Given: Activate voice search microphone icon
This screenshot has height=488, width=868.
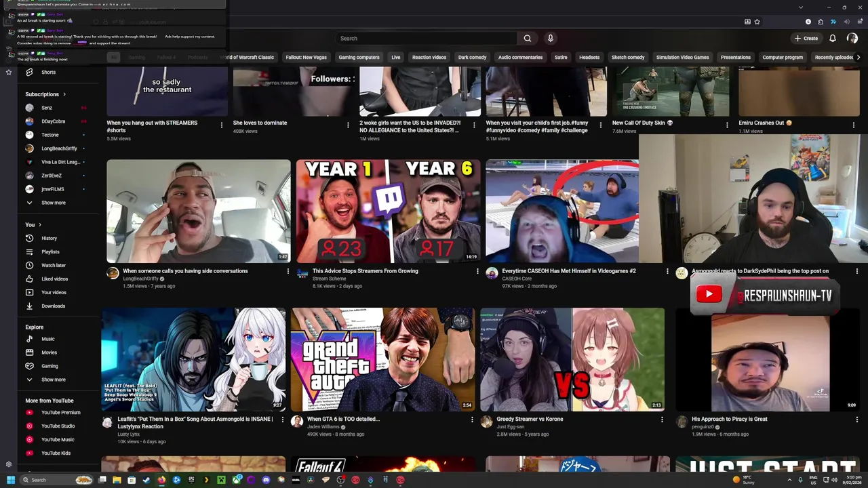Looking at the screenshot, I should pos(550,38).
